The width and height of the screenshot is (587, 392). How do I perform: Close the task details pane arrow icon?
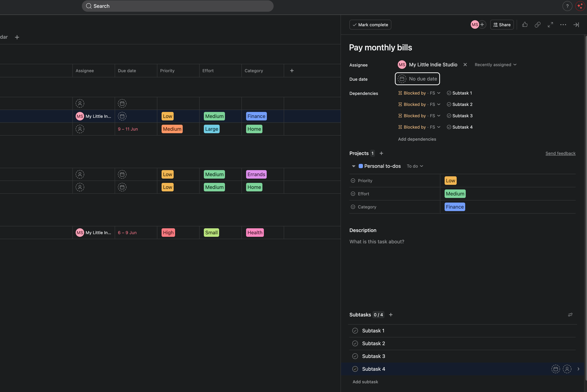[576, 24]
